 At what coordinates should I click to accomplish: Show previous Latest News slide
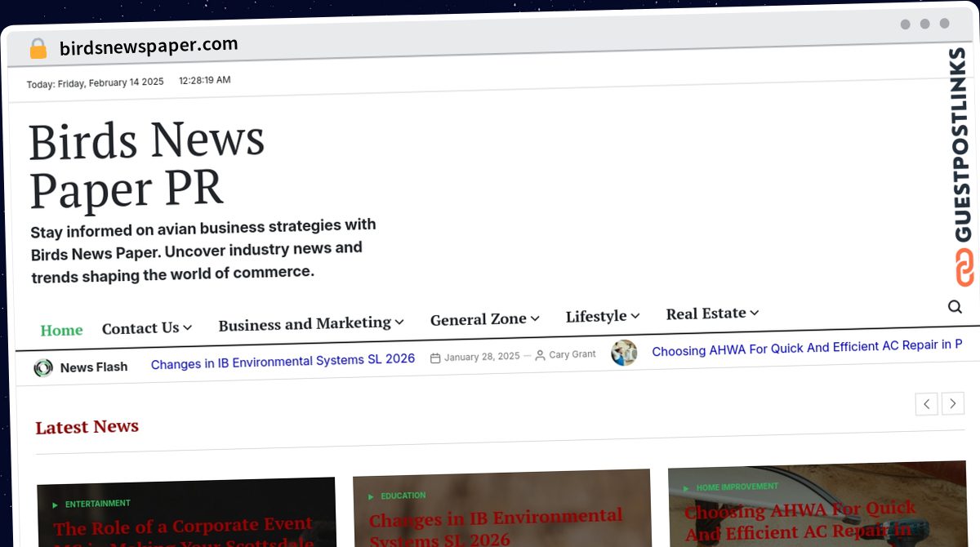[x=926, y=403]
